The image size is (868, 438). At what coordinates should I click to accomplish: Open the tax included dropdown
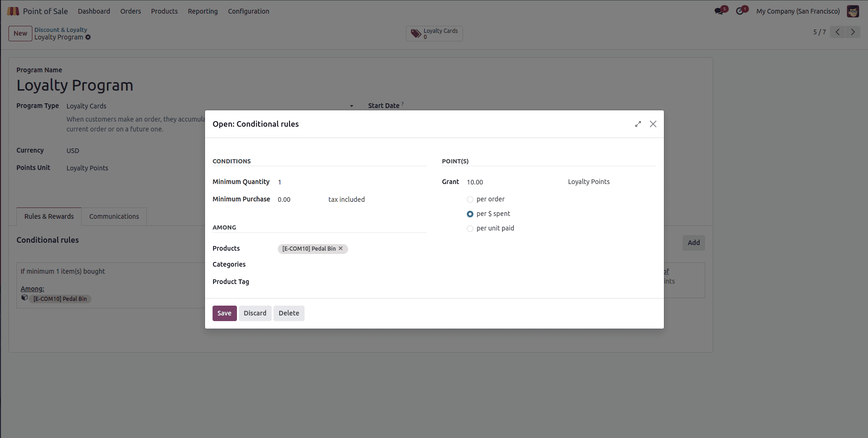click(347, 200)
